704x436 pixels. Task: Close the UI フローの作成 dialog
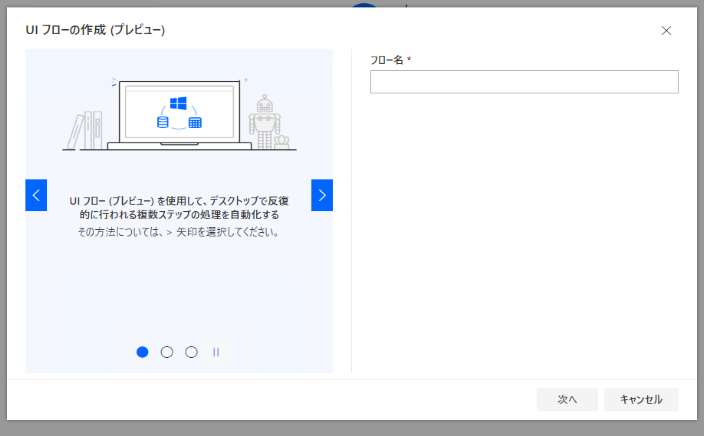[666, 31]
